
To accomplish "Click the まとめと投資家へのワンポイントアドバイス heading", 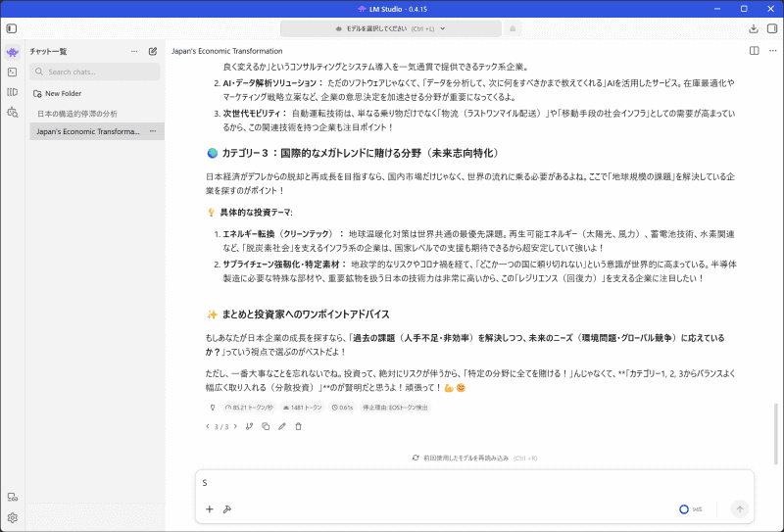I will click(x=306, y=314).
